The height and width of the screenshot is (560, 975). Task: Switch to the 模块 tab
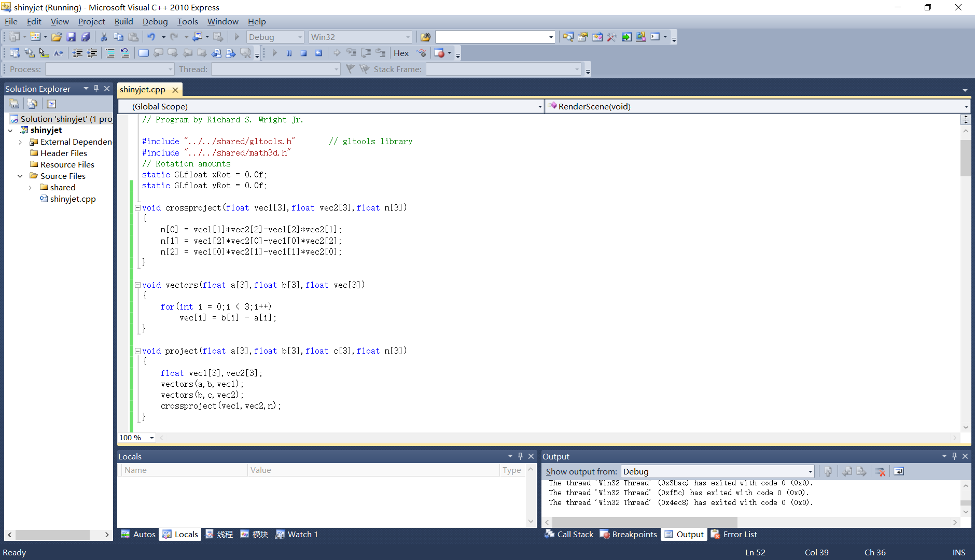(254, 534)
